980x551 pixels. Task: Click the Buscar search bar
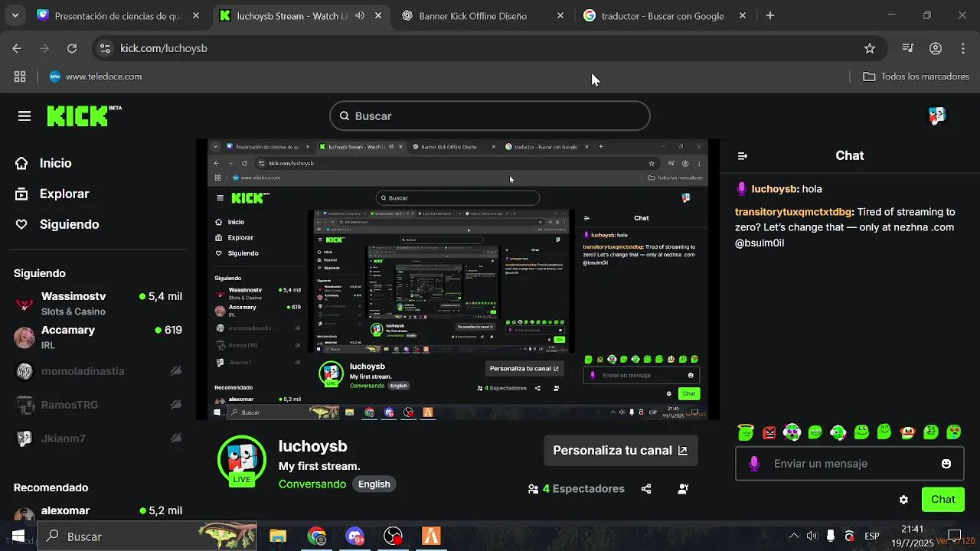pyautogui.click(x=490, y=116)
